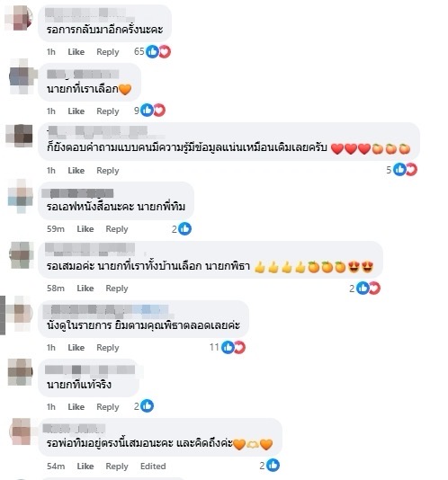Click the heart reaction icon beside 5 count
The image size is (448, 480).
coord(411,170)
